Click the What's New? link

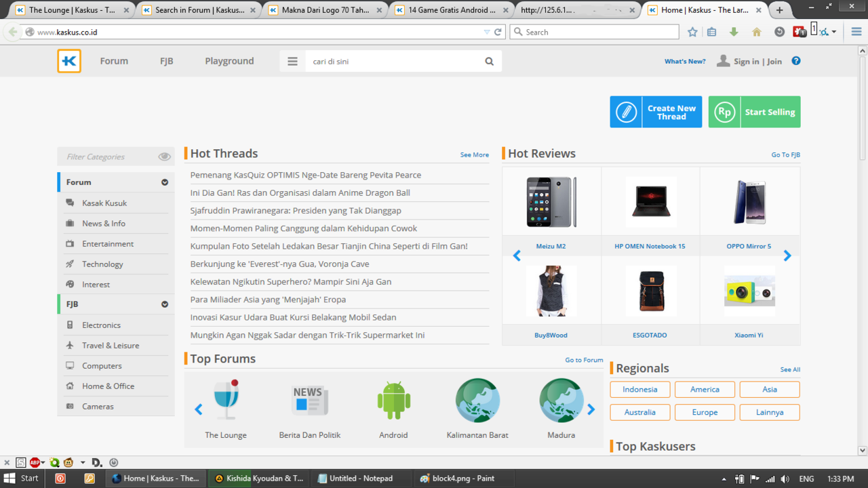point(685,62)
